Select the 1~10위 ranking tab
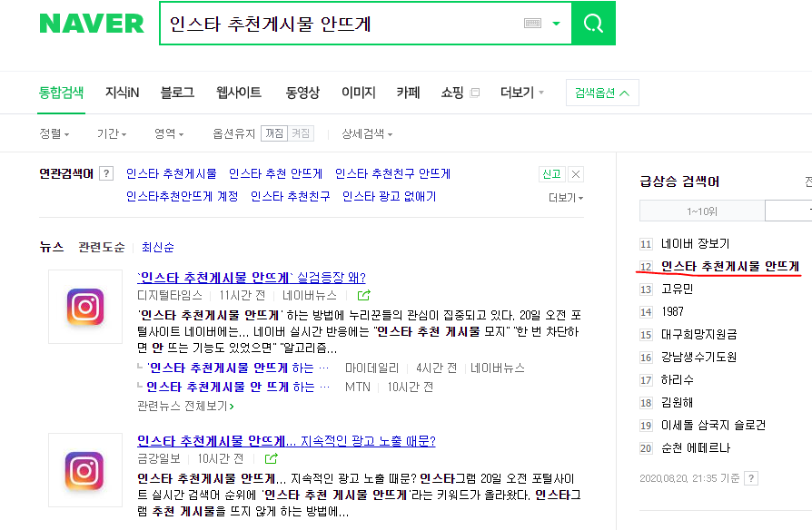Screen dimensions: 812x530 click(x=702, y=211)
